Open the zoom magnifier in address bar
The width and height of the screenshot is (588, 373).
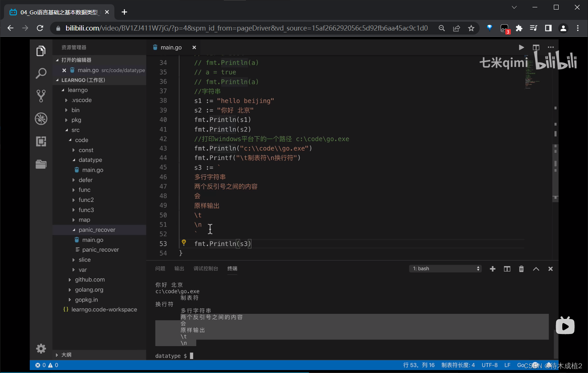tap(442, 28)
